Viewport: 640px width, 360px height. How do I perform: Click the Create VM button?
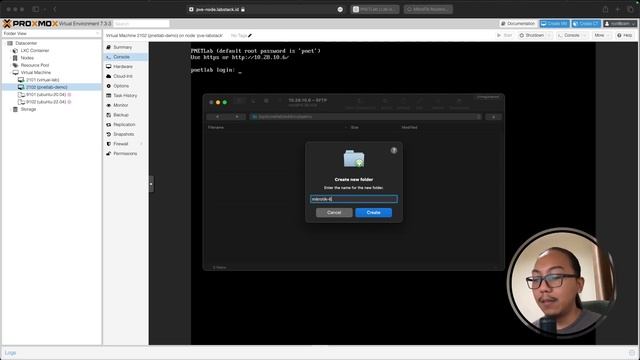(554, 24)
